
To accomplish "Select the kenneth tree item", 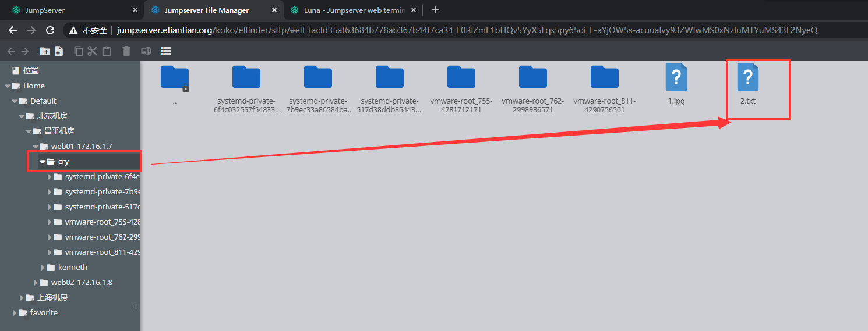I will coord(73,268).
